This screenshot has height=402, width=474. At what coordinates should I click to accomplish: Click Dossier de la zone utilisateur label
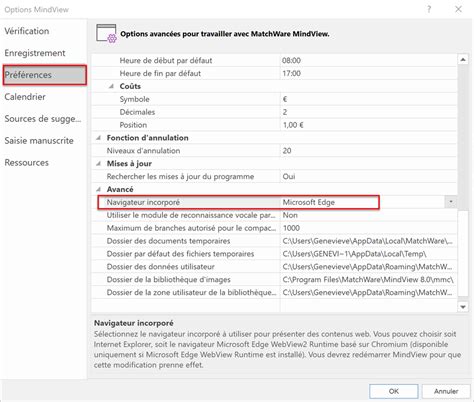[191, 293]
